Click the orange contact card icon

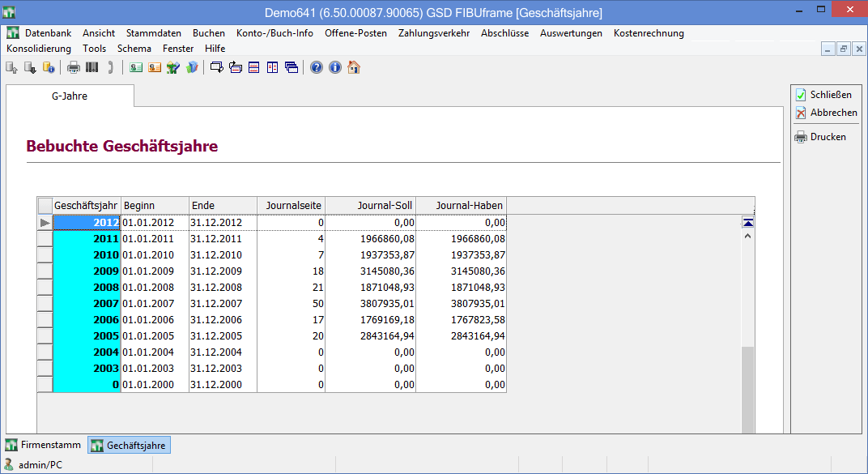[x=154, y=67]
